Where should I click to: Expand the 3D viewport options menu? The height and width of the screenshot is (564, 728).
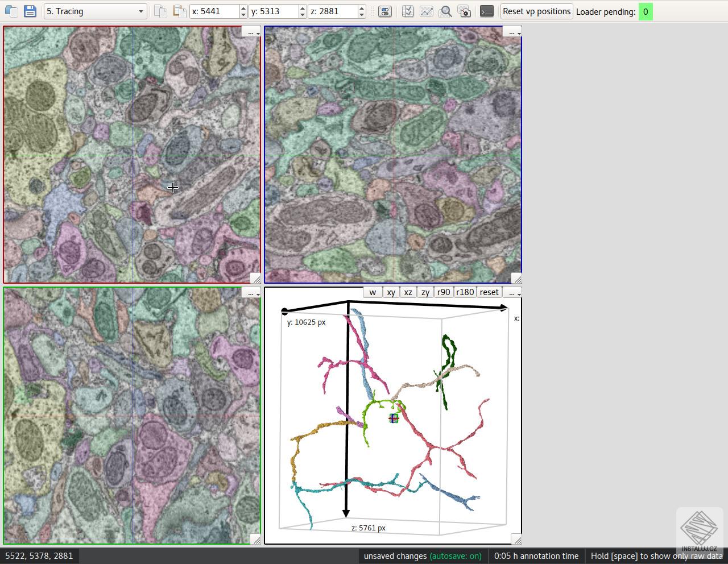(x=512, y=292)
